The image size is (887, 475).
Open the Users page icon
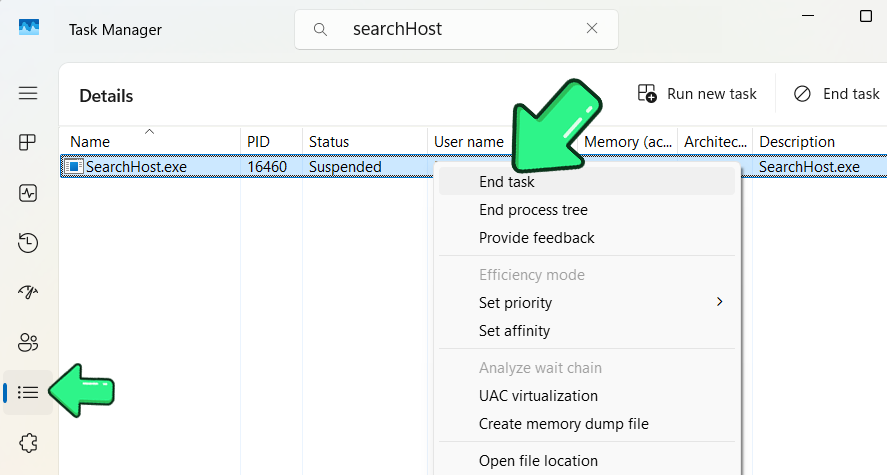tap(28, 342)
